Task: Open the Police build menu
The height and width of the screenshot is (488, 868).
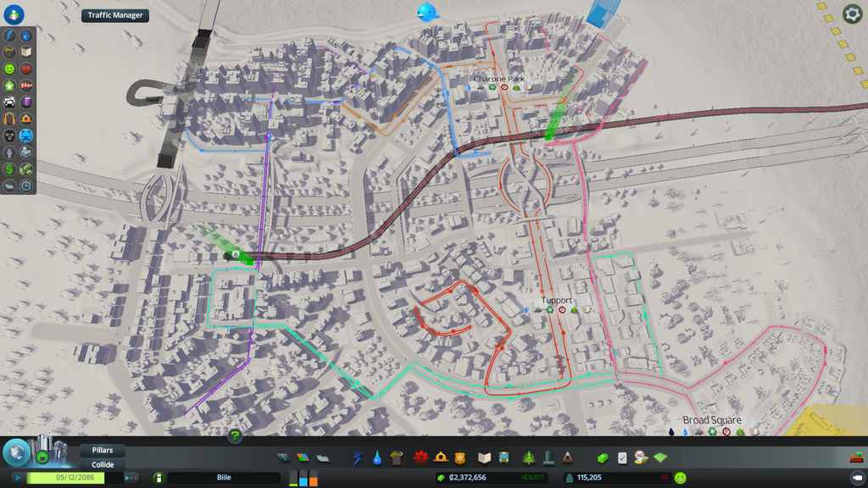Action: pos(460,457)
